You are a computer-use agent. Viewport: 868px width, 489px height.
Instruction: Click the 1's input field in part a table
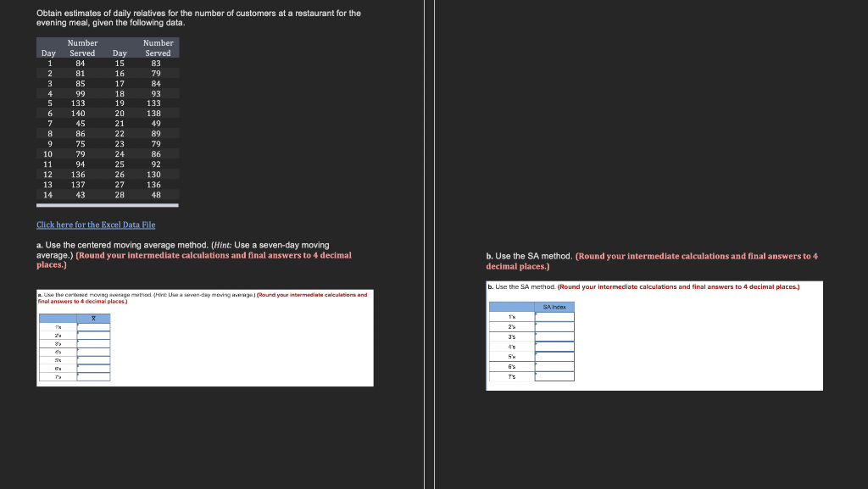pos(93,327)
